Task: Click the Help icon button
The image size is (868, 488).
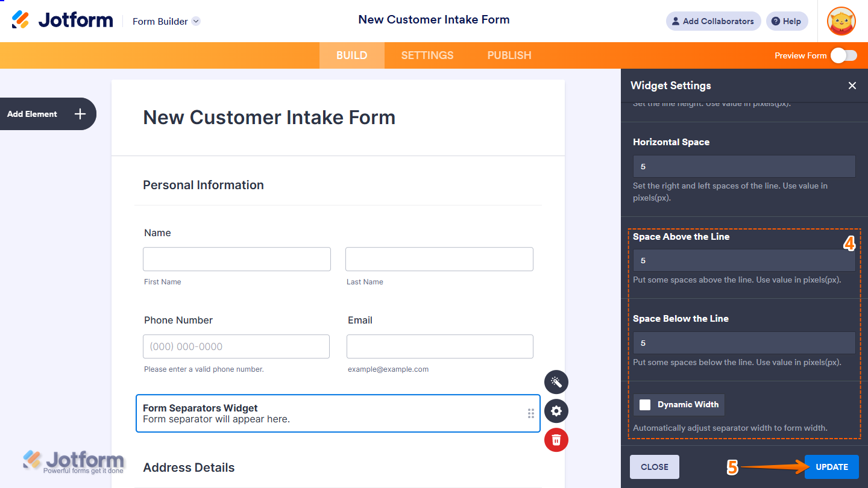Action: (x=787, y=20)
